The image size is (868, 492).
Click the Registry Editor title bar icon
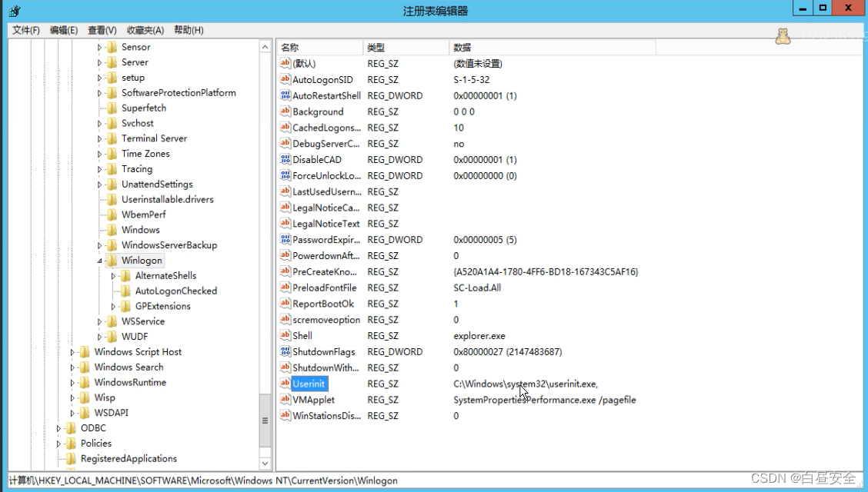pyautogui.click(x=15, y=11)
